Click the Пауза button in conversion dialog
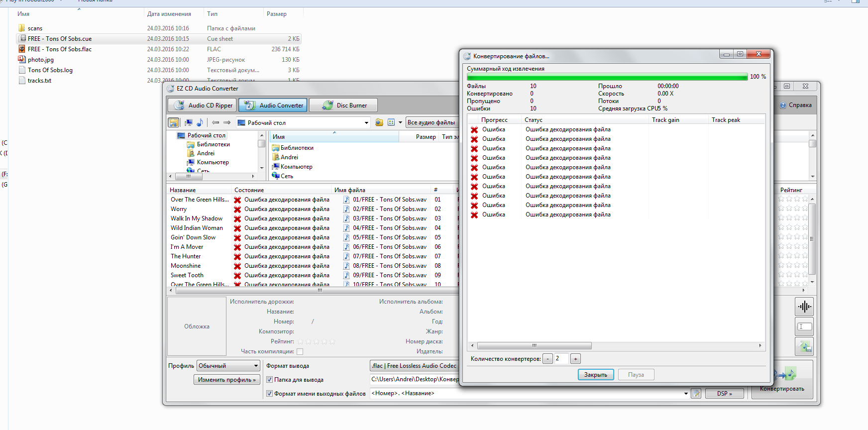The image size is (868, 430). point(636,375)
